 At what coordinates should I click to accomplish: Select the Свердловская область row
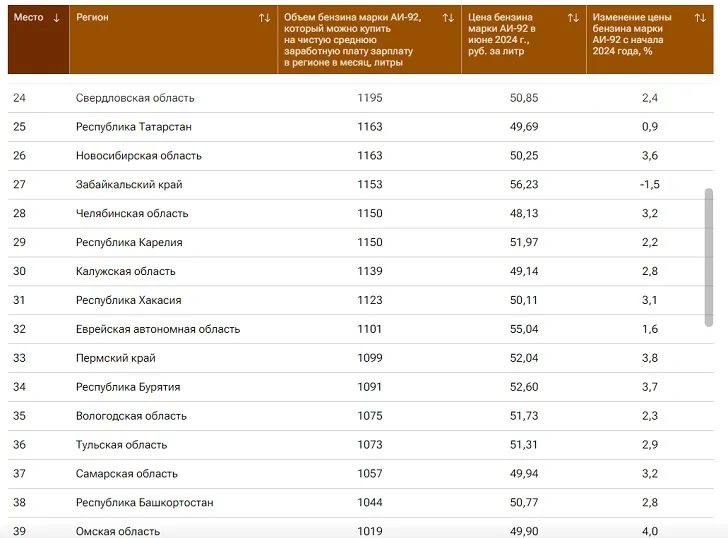[x=135, y=98]
